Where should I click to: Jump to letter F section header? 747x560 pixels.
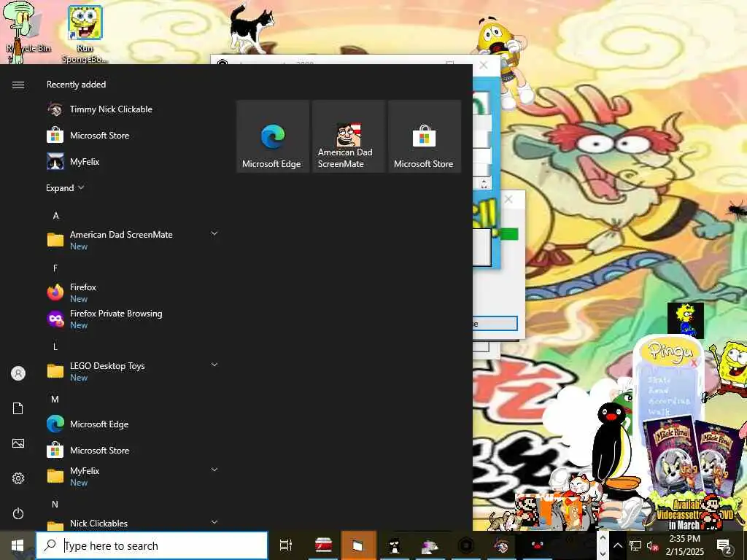[55, 268]
